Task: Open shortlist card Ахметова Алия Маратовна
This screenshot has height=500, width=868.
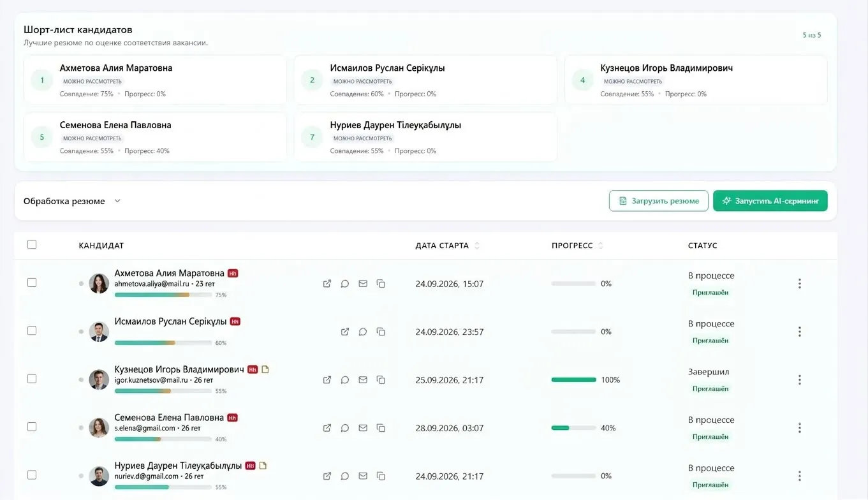Action: (x=155, y=80)
